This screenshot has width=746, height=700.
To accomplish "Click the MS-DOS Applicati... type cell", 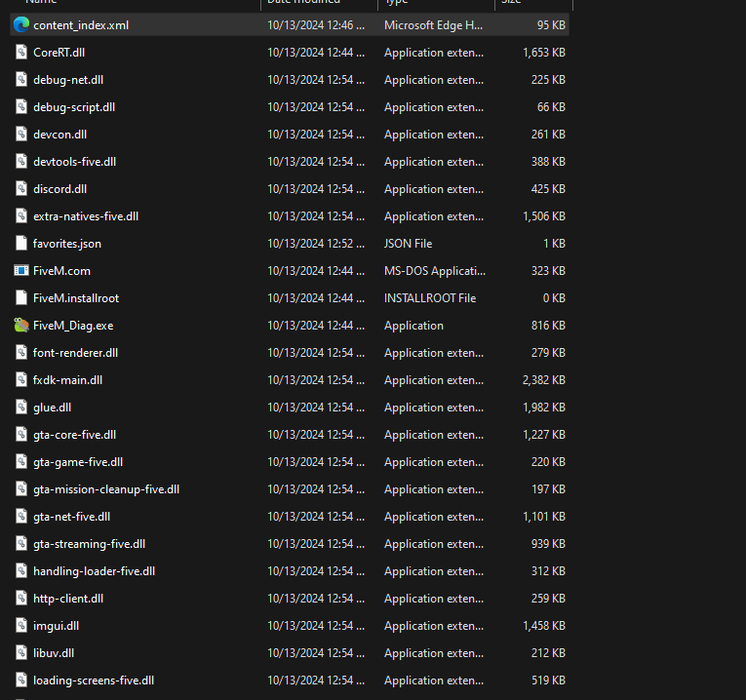I will point(435,271).
